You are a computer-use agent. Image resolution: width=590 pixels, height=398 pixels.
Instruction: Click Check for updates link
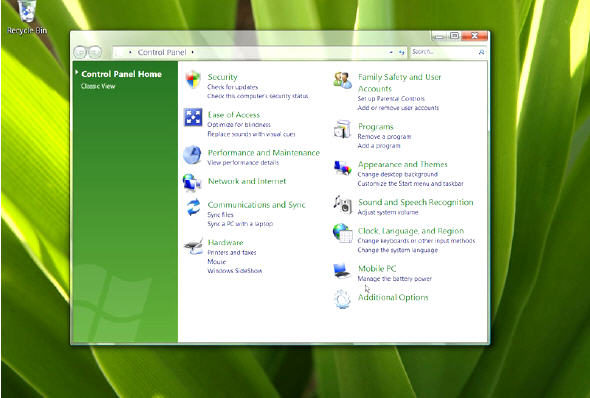tap(233, 87)
